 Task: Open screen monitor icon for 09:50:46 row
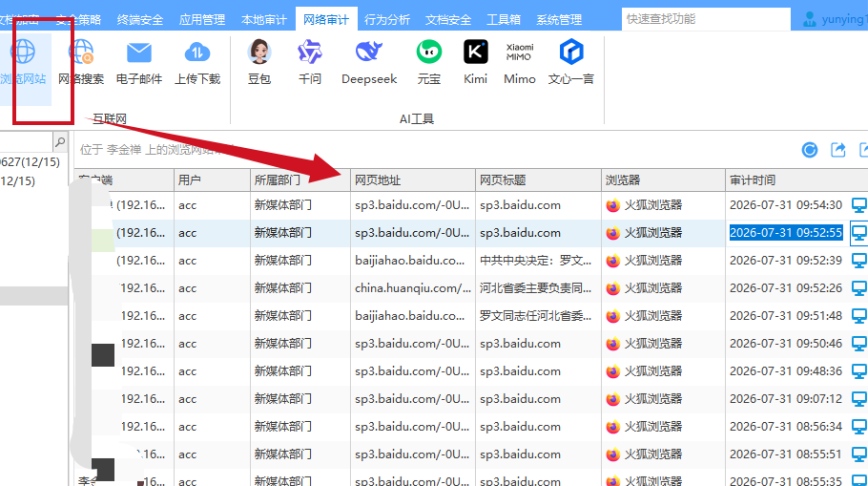[859, 344]
